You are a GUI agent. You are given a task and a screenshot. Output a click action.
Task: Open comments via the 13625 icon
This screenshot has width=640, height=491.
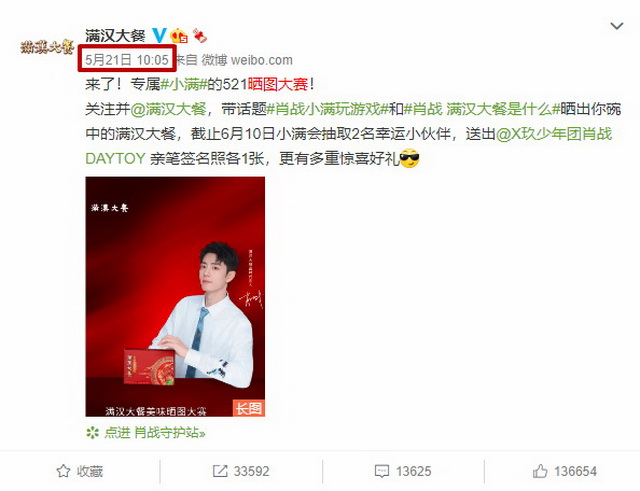click(x=403, y=471)
